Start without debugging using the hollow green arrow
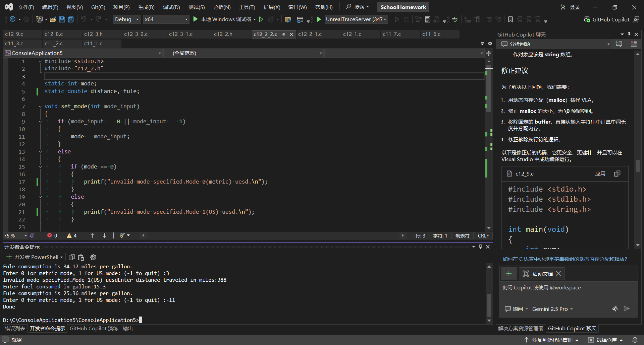 click(261, 19)
